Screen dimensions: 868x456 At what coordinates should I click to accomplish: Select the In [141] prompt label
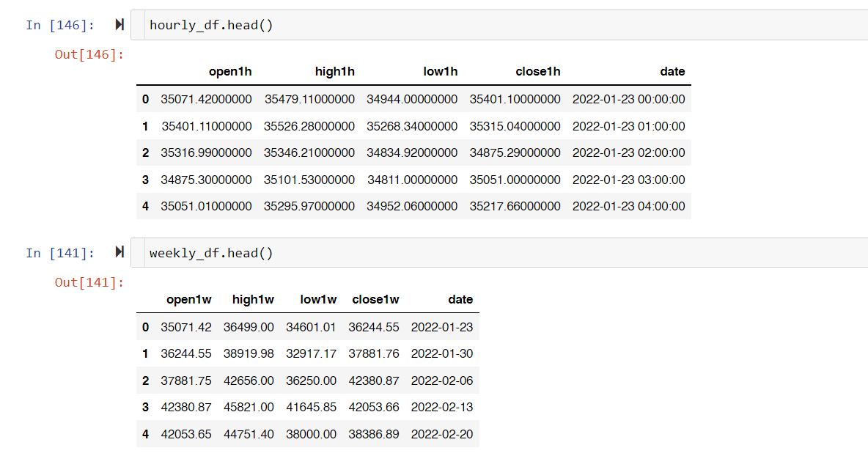coord(60,254)
